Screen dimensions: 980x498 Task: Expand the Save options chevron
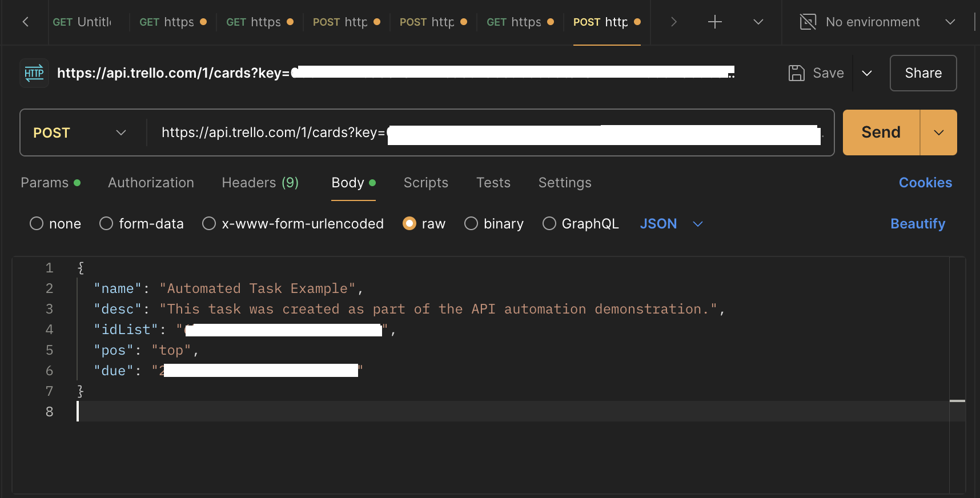pyautogui.click(x=867, y=73)
